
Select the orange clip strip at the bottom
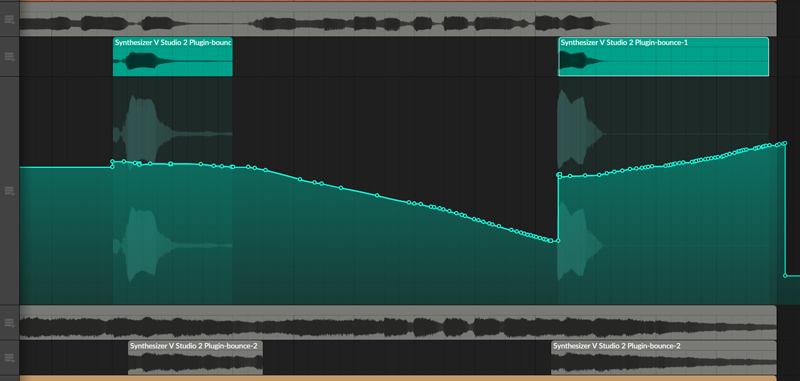(398, 378)
